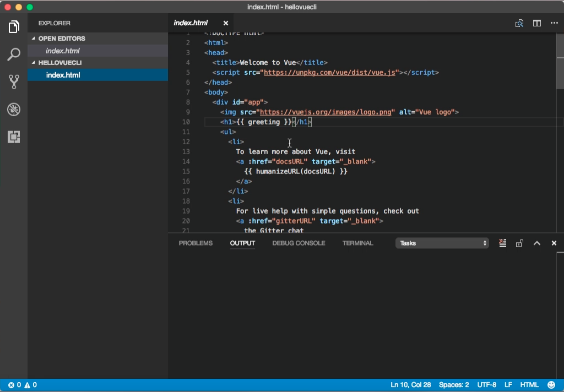Viewport: 564px width, 392px height.
Task: Click 'humanizeURL(docsURL)' on line 15
Action: tap(296, 171)
